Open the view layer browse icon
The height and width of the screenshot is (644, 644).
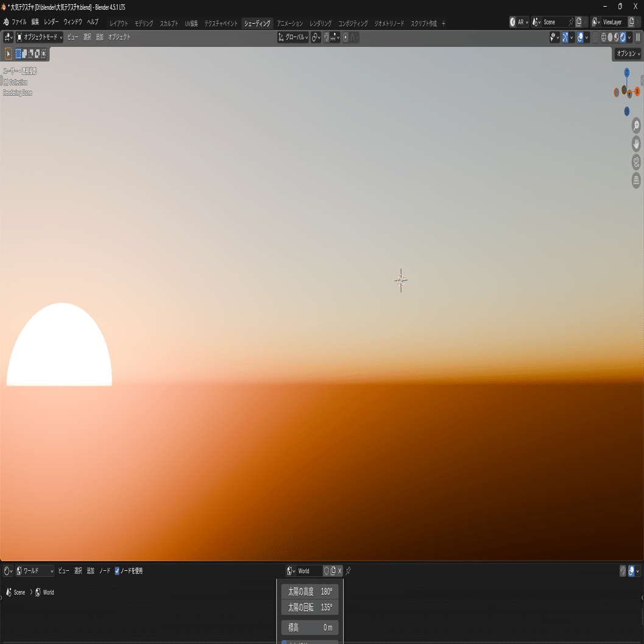[x=596, y=22]
